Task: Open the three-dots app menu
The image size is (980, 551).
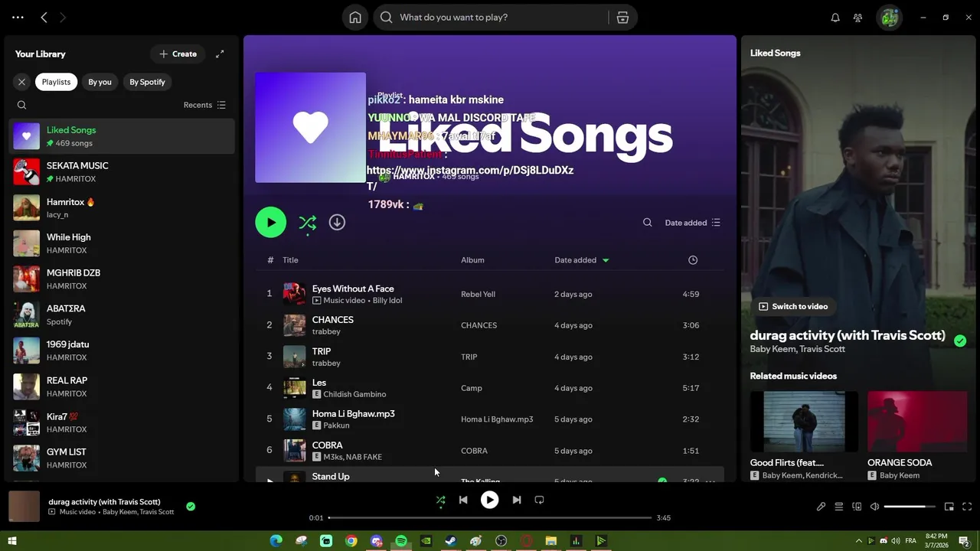Action: [x=18, y=17]
